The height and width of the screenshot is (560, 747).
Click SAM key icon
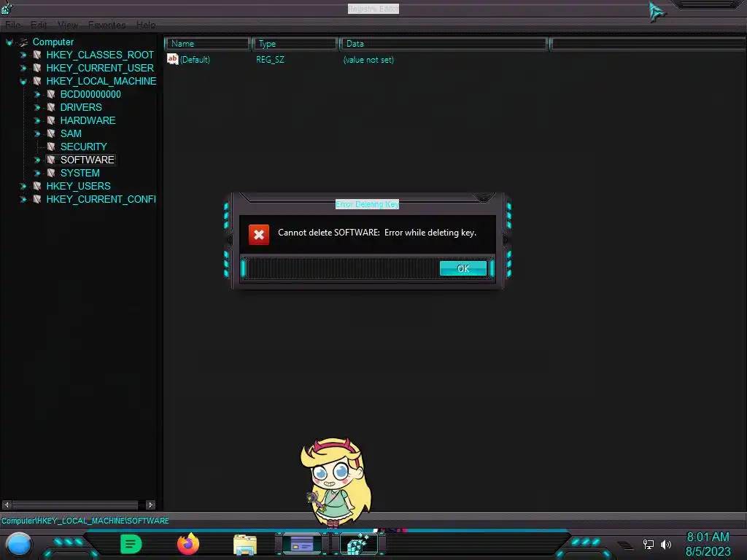click(x=51, y=134)
